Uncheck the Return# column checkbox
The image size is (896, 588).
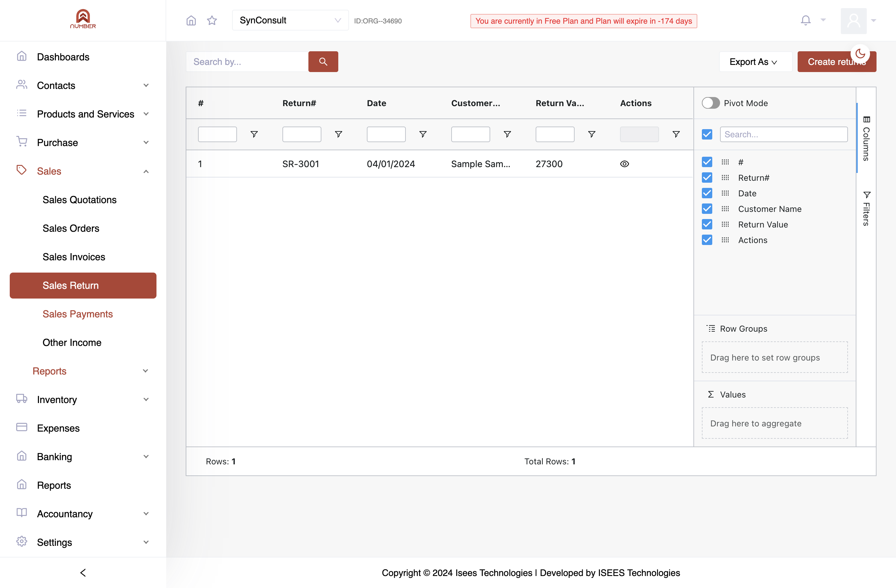pyautogui.click(x=707, y=178)
